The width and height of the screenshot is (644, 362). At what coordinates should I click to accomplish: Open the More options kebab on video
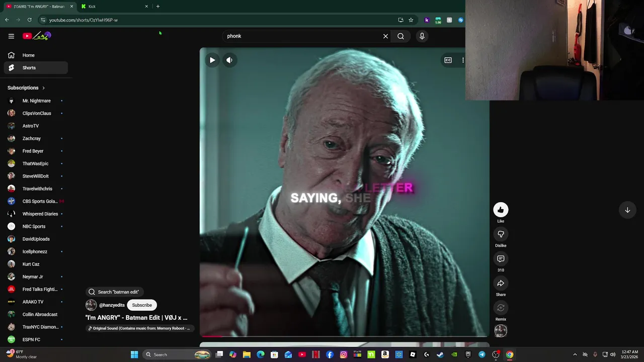coord(463,60)
